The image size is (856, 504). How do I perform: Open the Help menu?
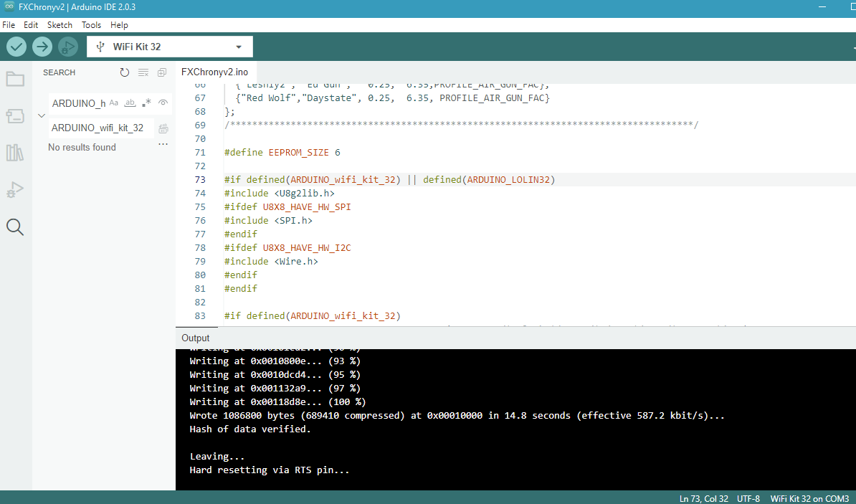tap(119, 24)
